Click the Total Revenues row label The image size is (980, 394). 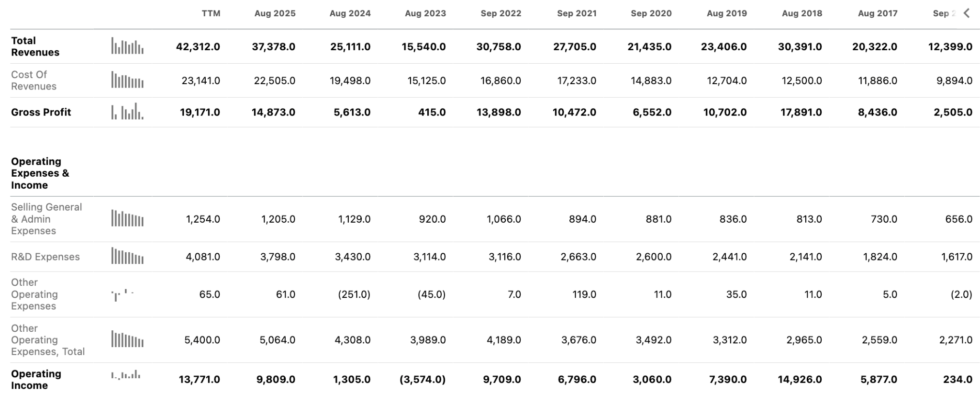click(x=35, y=46)
